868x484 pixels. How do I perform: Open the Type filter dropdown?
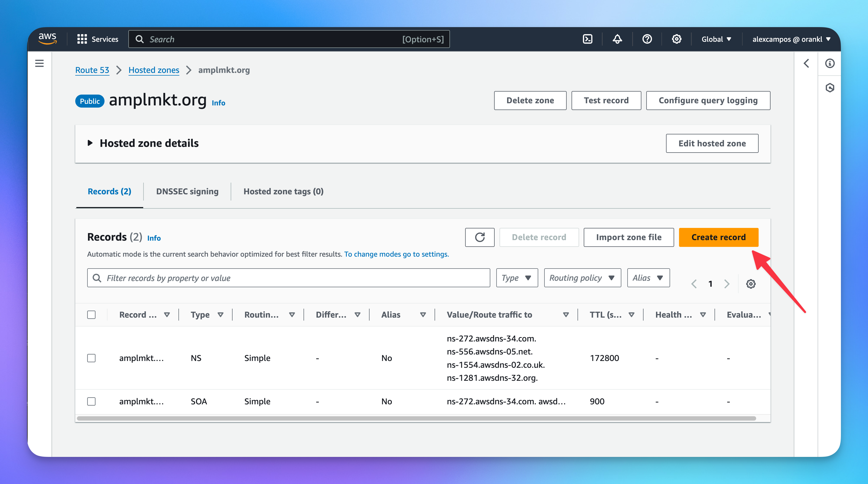(517, 278)
